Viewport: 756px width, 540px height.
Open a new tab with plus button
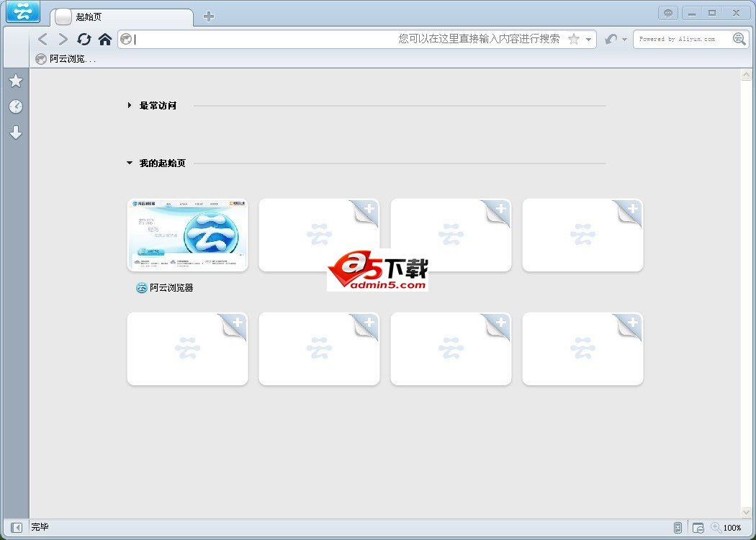pos(208,17)
